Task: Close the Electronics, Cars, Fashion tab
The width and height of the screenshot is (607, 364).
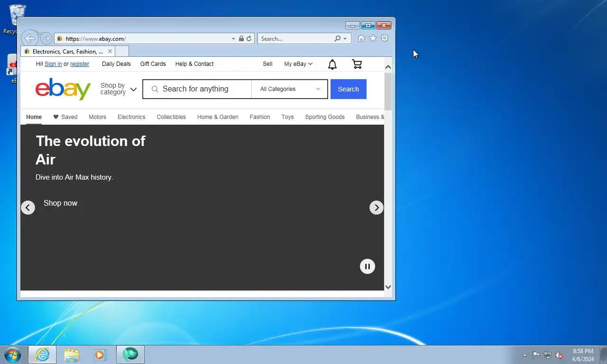Action: click(110, 51)
